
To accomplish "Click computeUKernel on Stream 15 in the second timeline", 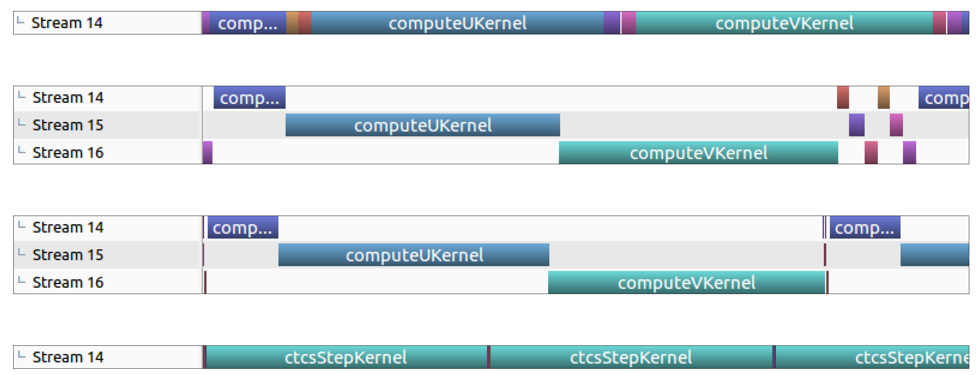I will (423, 125).
